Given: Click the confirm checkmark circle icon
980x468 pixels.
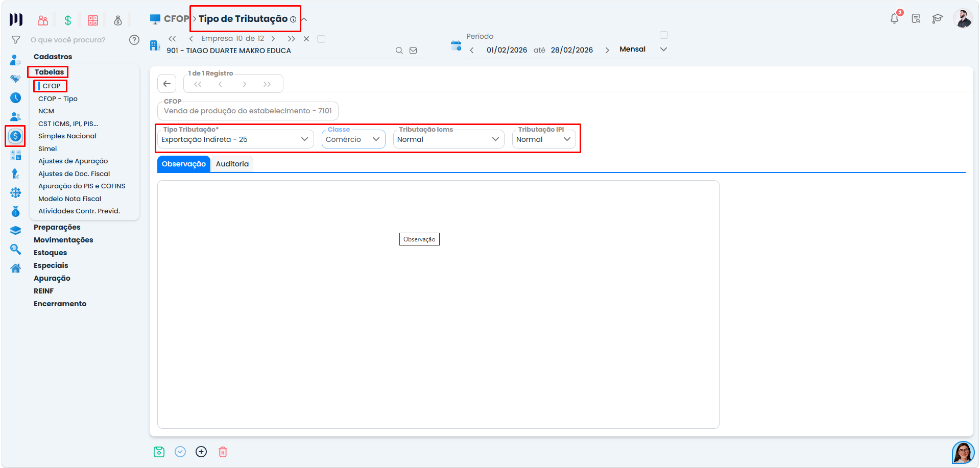Looking at the screenshot, I should coord(180,452).
